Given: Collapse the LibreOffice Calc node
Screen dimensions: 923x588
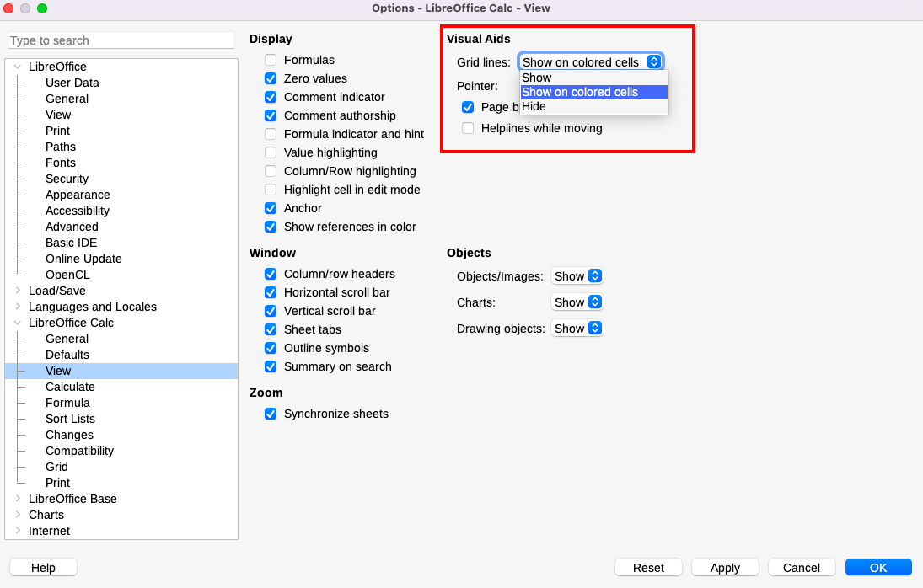Looking at the screenshot, I should pos(18,323).
